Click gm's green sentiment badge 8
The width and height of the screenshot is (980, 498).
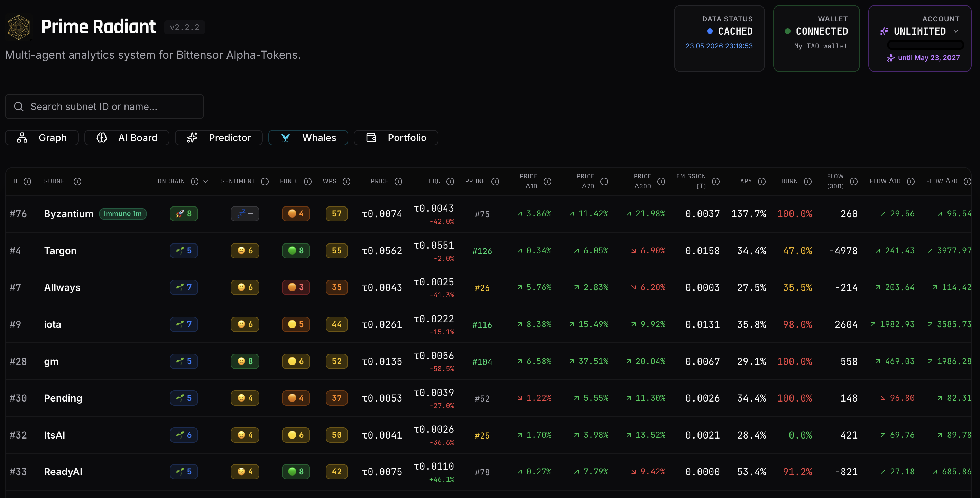[x=245, y=361]
